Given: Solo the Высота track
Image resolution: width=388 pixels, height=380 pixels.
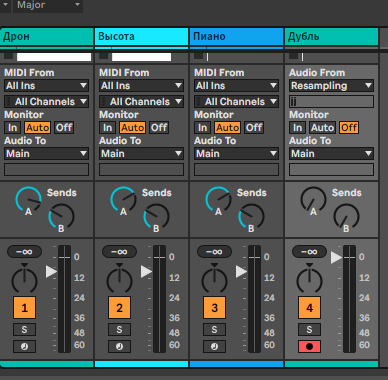Looking at the screenshot, I should (119, 330).
